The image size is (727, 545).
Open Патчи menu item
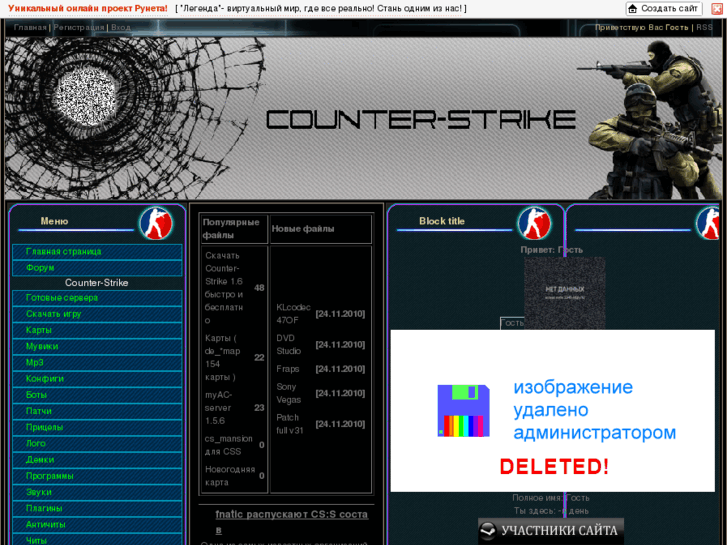pos(97,411)
